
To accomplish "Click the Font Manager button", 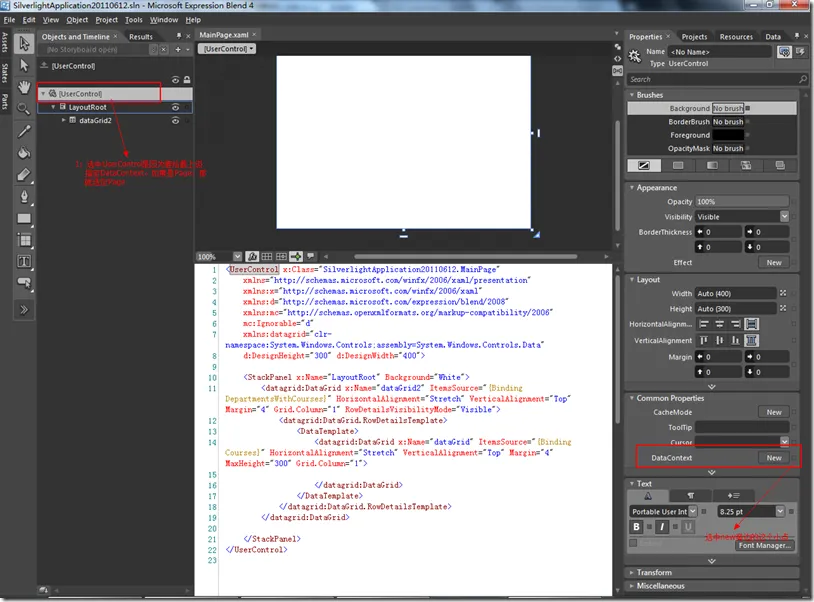I will coord(765,545).
